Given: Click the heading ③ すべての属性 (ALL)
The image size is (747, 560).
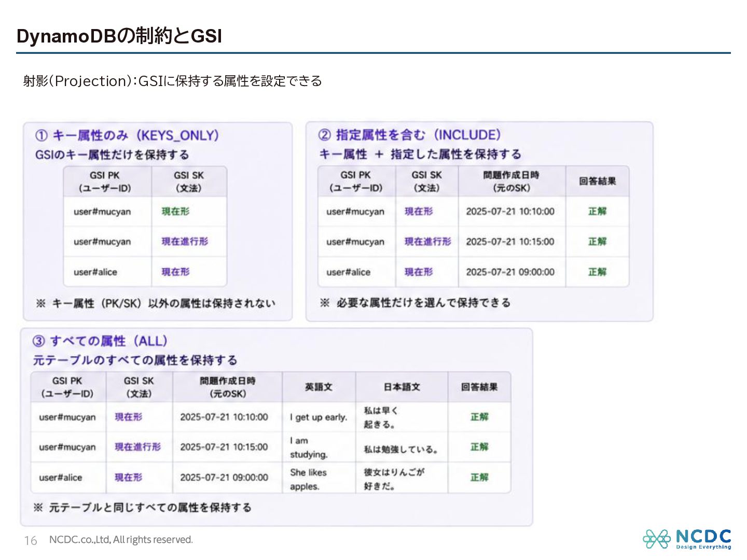Looking at the screenshot, I should 100,341.
